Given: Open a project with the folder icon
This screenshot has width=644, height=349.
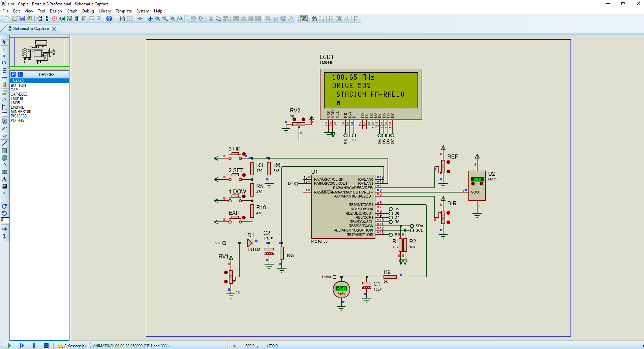Looking at the screenshot, I should click(x=14, y=19).
